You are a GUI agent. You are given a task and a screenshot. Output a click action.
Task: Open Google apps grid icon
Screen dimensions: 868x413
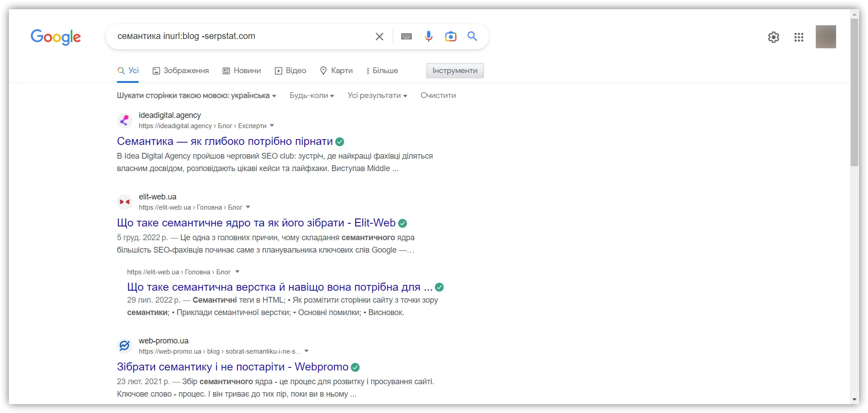click(x=799, y=37)
